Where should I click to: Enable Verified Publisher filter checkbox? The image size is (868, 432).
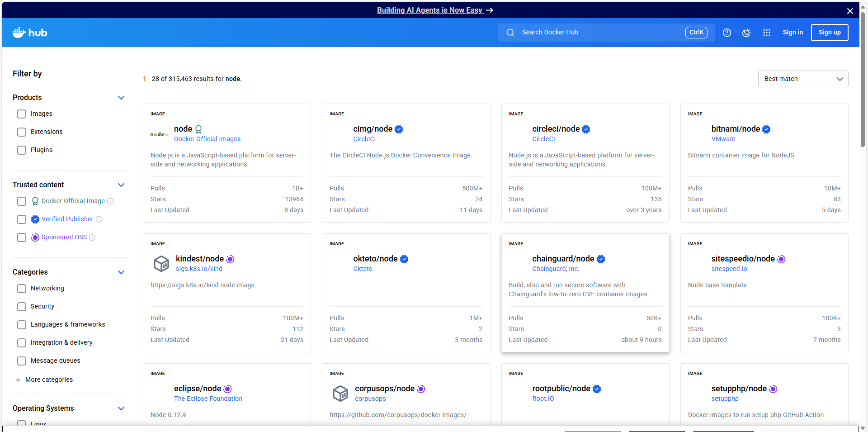(22, 219)
